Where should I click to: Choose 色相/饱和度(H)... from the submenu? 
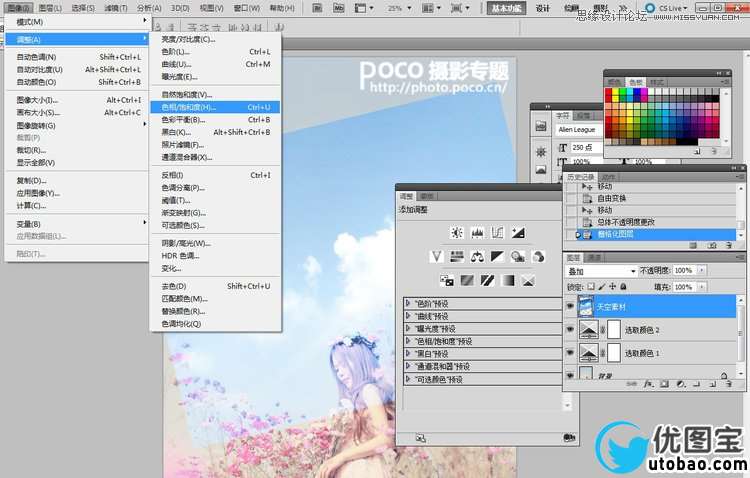pos(215,107)
